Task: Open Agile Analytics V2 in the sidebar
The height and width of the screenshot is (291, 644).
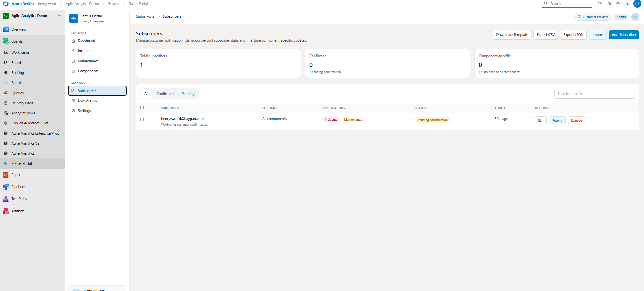Action: (32, 143)
